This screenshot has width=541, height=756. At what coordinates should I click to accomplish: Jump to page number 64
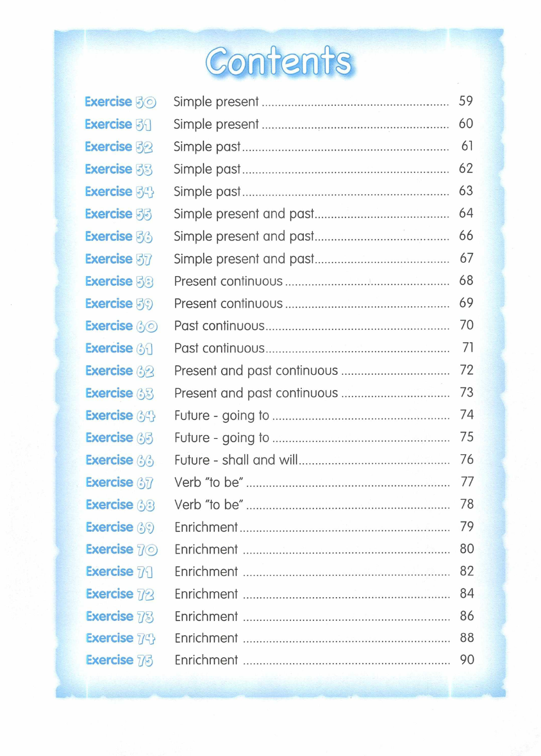(x=466, y=213)
